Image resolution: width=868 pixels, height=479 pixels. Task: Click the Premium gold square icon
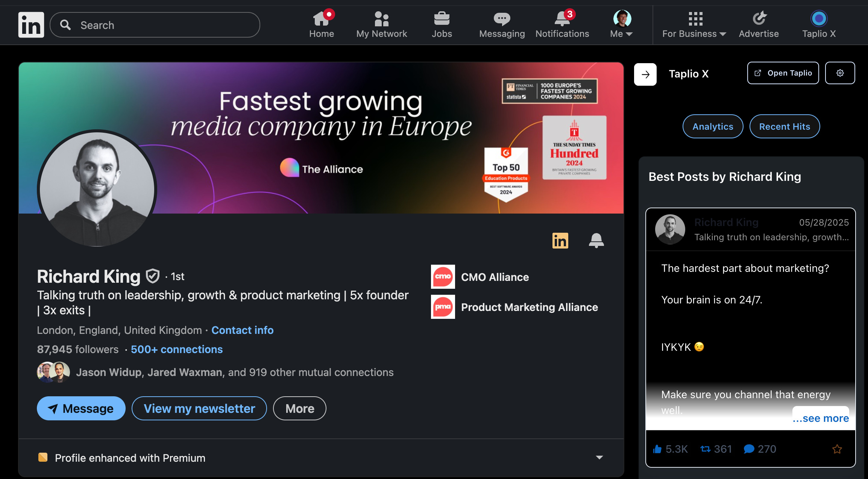43,457
